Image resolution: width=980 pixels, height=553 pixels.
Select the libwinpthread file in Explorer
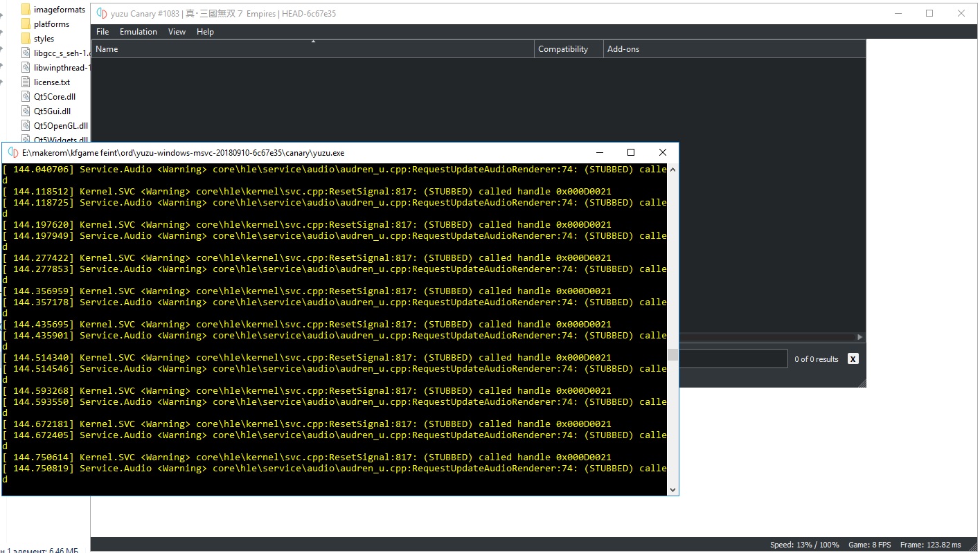coord(55,68)
